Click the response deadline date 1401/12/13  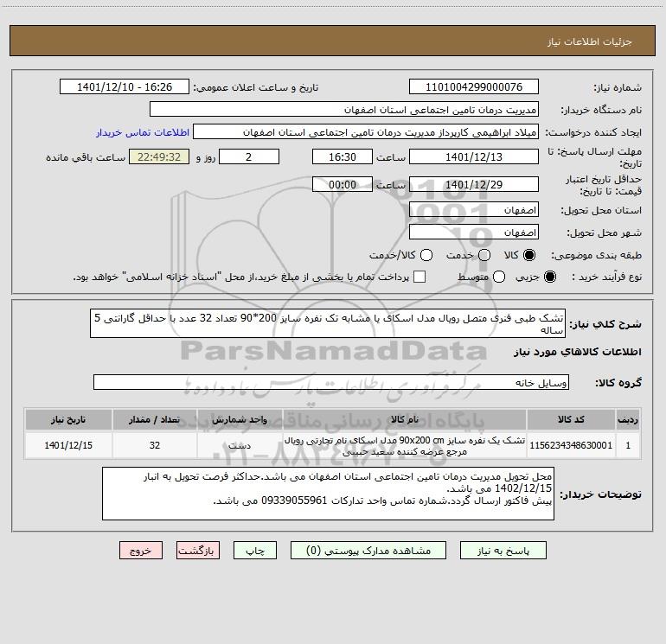point(474,156)
